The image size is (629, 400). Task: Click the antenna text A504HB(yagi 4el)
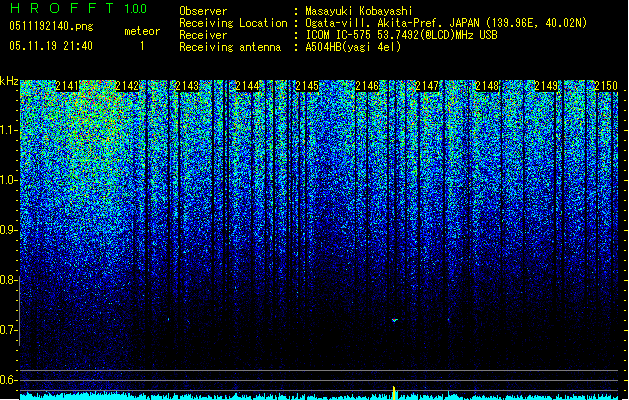[353, 47]
